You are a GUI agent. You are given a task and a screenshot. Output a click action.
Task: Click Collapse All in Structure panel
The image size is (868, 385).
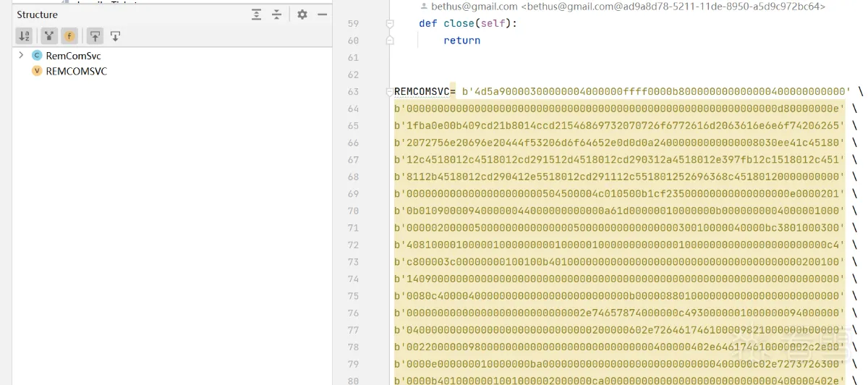coord(277,14)
